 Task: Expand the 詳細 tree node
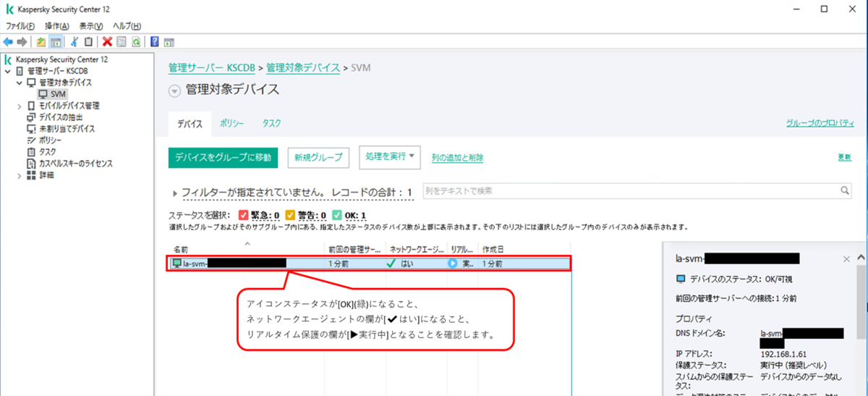click(x=20, y=175)
